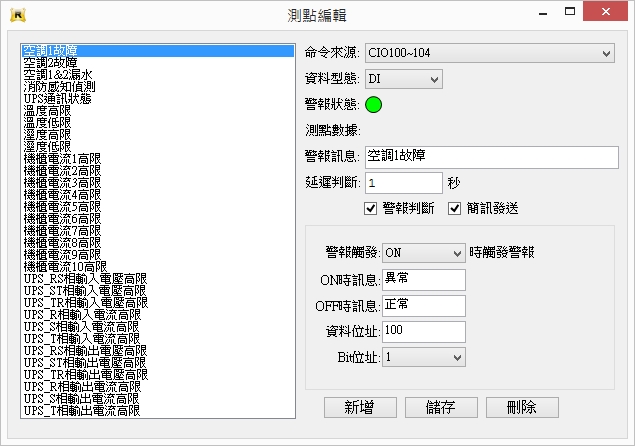Select UPS_RS相輸入電壓高限 in the list
The height and width of the screenshot is (446, 635).
tap(158, 279)
